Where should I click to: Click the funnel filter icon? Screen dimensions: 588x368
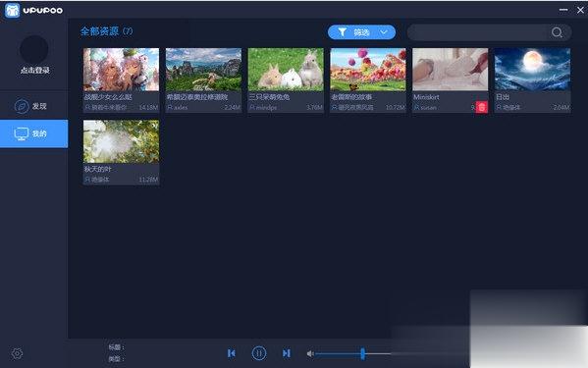click(x=342, y=32)
